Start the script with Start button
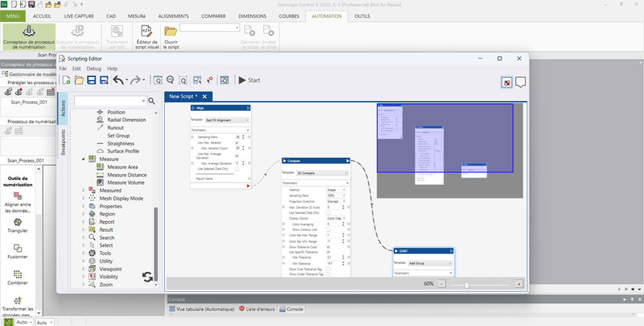The image size is (644, 326). [249, 80]
